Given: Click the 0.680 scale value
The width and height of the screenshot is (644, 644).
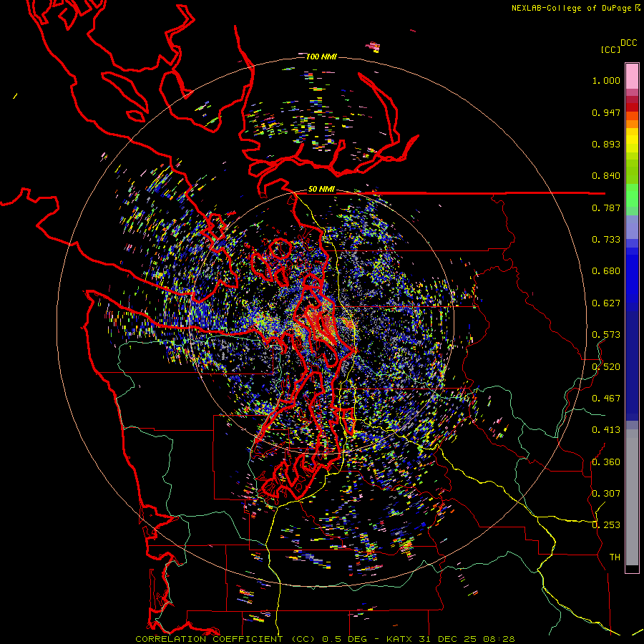Looking at the screenshot, I should click(x=606, y=271).
